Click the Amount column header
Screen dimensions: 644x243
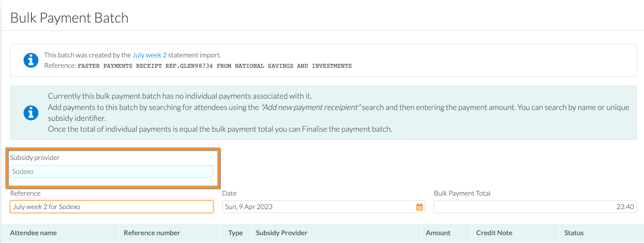coord(438,233)
